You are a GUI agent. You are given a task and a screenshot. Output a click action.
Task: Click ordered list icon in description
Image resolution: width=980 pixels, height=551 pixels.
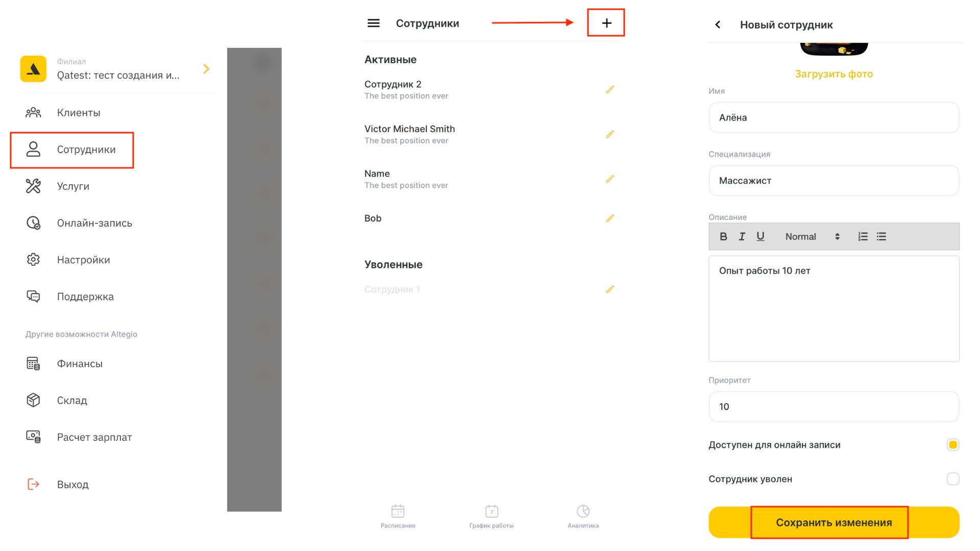(x=863, y=237)
